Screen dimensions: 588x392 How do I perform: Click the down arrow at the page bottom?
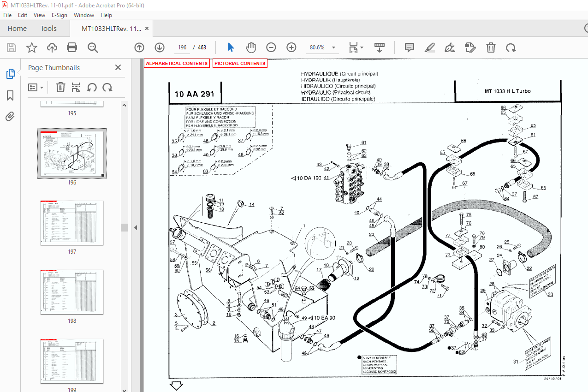(176, 386)
